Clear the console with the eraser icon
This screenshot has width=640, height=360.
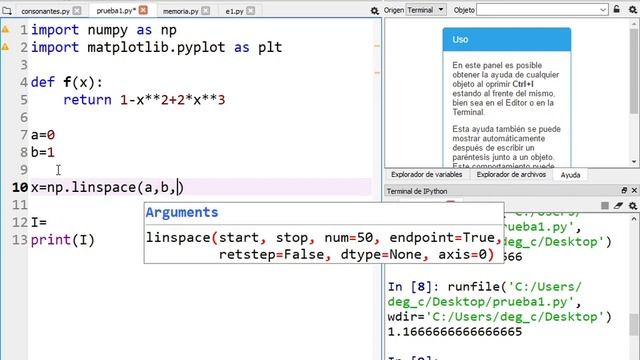tap(618, 206)
